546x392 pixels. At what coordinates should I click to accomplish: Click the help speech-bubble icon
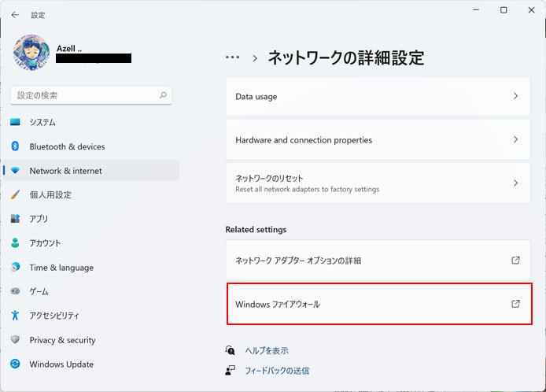coord(231,350)
